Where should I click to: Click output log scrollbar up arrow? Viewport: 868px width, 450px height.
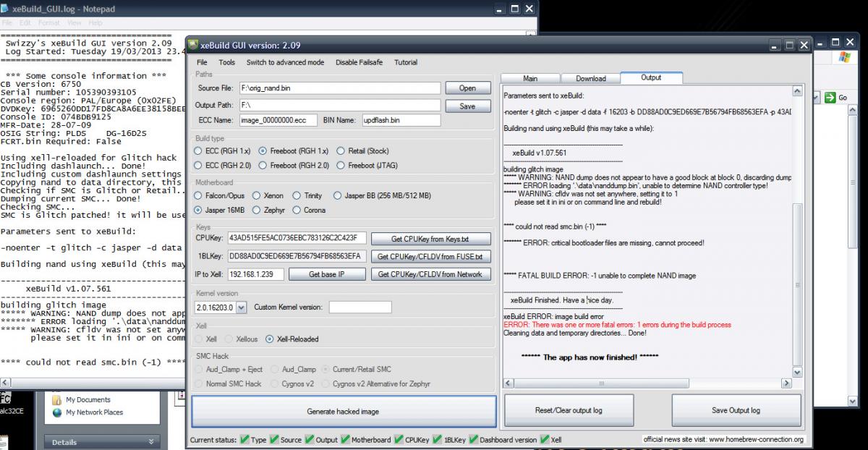click(797, 92)
